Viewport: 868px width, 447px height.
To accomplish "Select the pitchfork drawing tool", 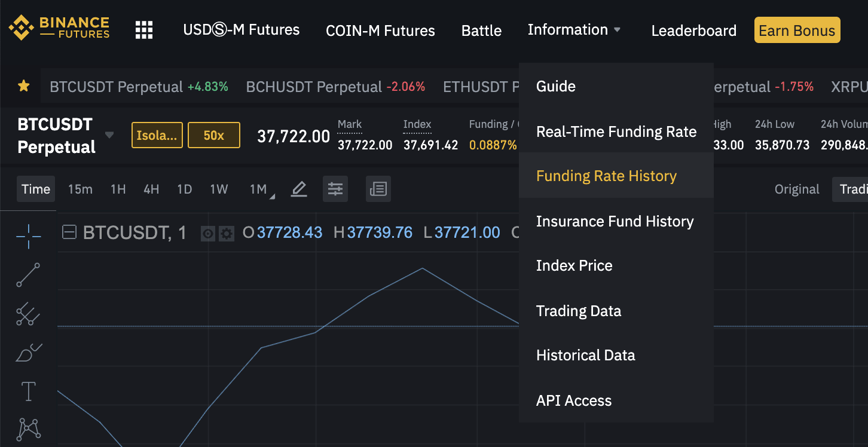I will (x=28, y=314).
